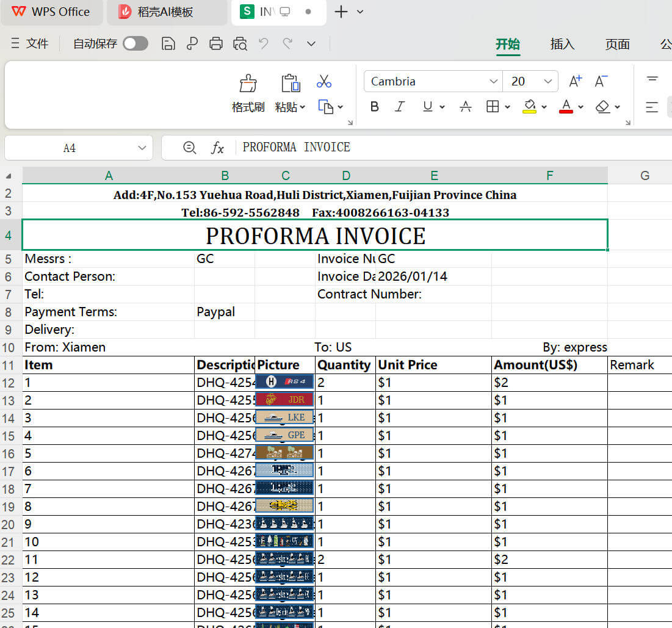Switch to the 插入 ribbon tab
This screenshot has width=672, height=628.
tap(562, 44)
